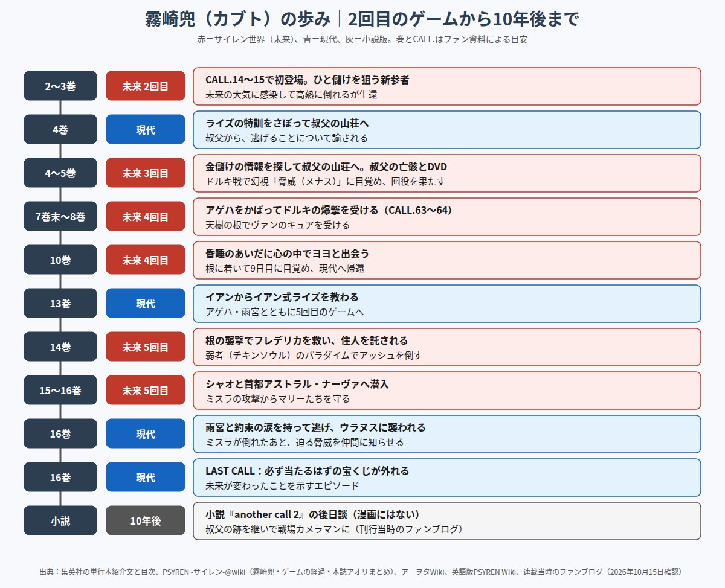Image resolution: width=725 pixels, height=588 pixels.
Task: Click the 現代 tag beside the LAST CALL row
Action: [146, 477]
